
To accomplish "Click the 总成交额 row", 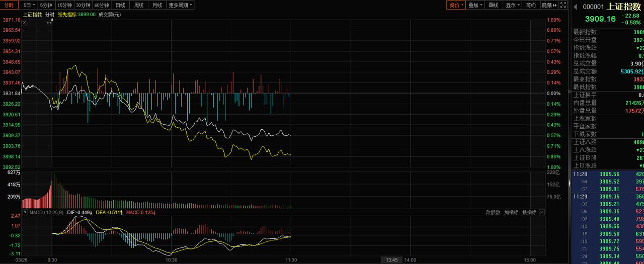I will [x=607, y=71].
